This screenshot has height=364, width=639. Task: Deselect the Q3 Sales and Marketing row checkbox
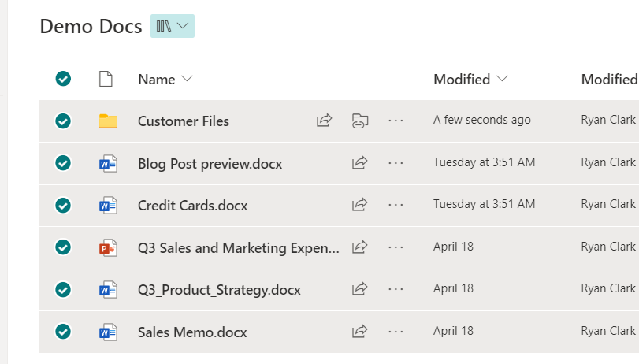[x=63, y=247]
